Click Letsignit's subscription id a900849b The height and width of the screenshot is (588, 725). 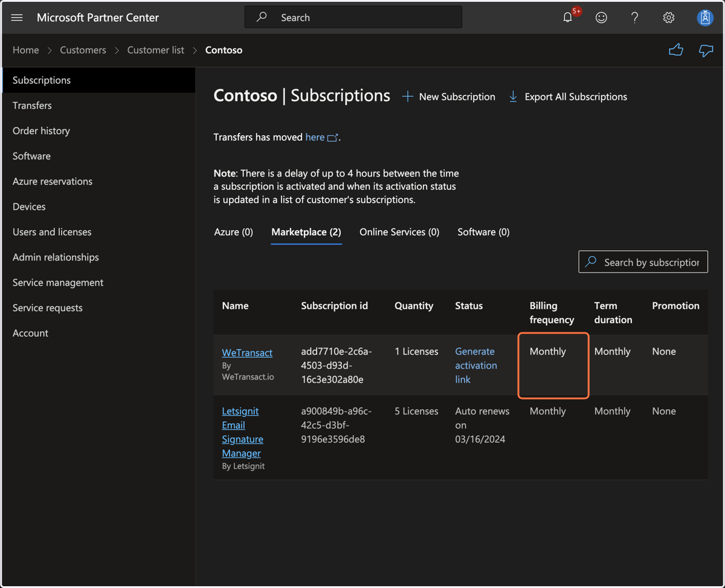pyautogui.click(x=337, y=425)
